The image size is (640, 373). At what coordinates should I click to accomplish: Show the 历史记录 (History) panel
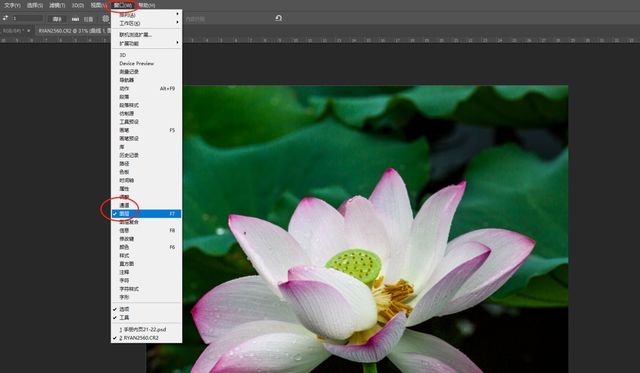tap(147, 155)
